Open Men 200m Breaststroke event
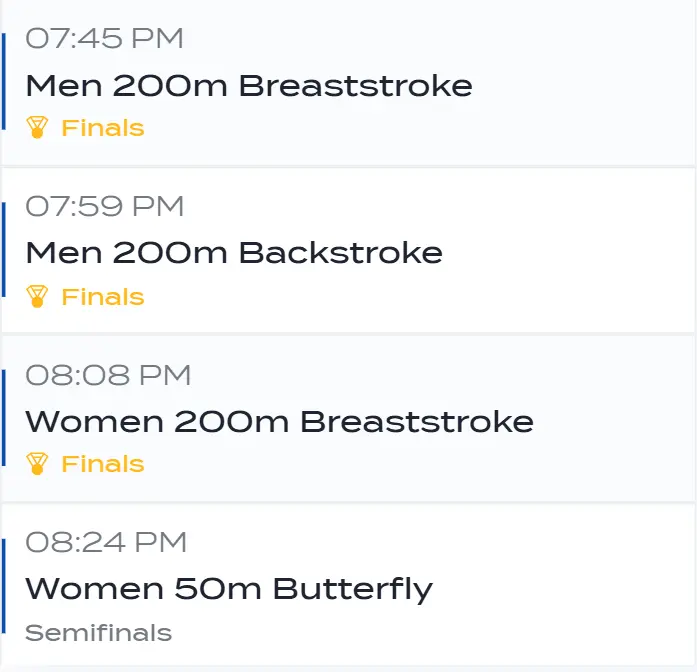This screenshot has height=672, width=697. click(x=248, y=85)
